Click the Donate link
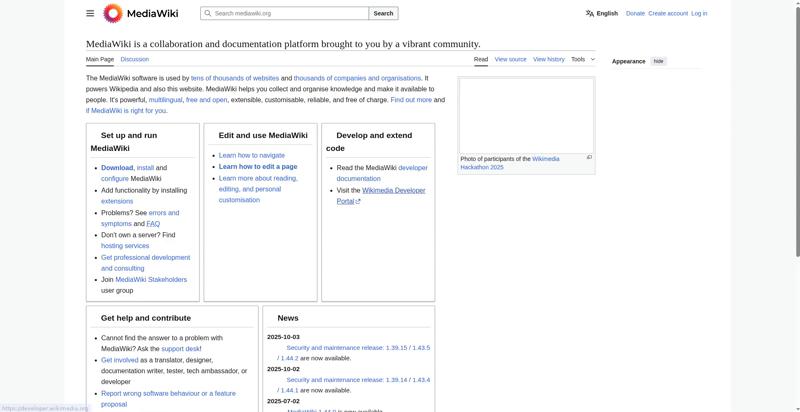The height and width of the screenshot is (412, 800). pyautogui.click(x=635, y=13)
